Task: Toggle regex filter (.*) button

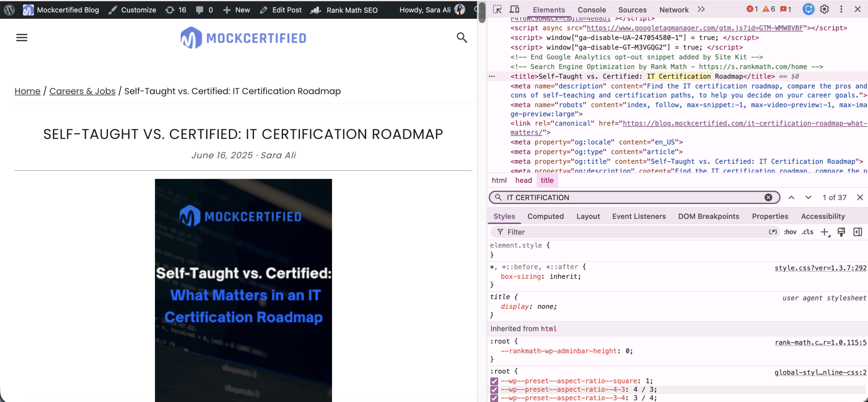Action: point(773,232)
